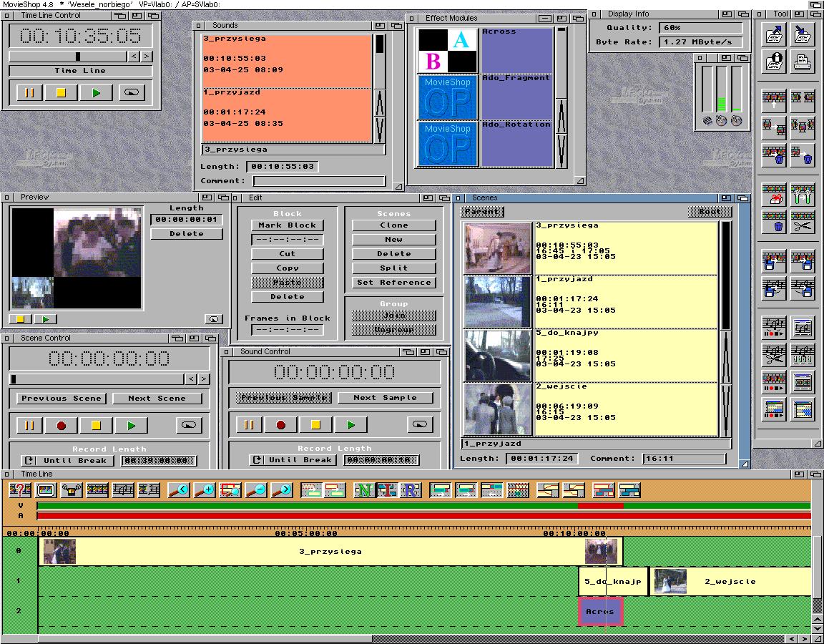Click Mark Block button
Image resolution: width=824 pixels, height=644 pixels.
[287, 225]
